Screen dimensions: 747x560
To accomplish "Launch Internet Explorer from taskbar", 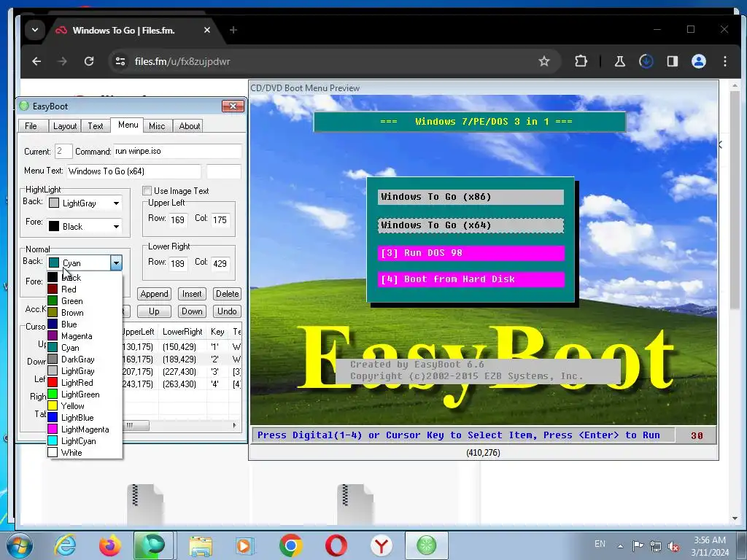I will [x=65, y=545].
